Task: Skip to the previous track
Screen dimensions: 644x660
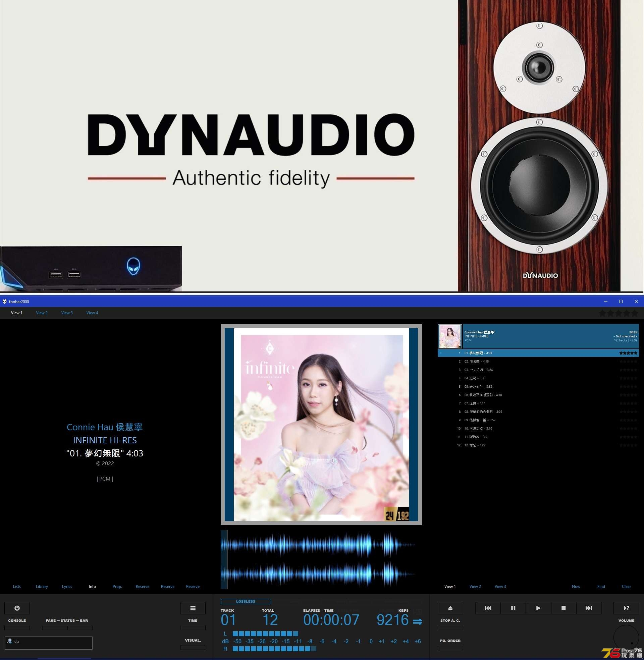Action: (488, 608)
